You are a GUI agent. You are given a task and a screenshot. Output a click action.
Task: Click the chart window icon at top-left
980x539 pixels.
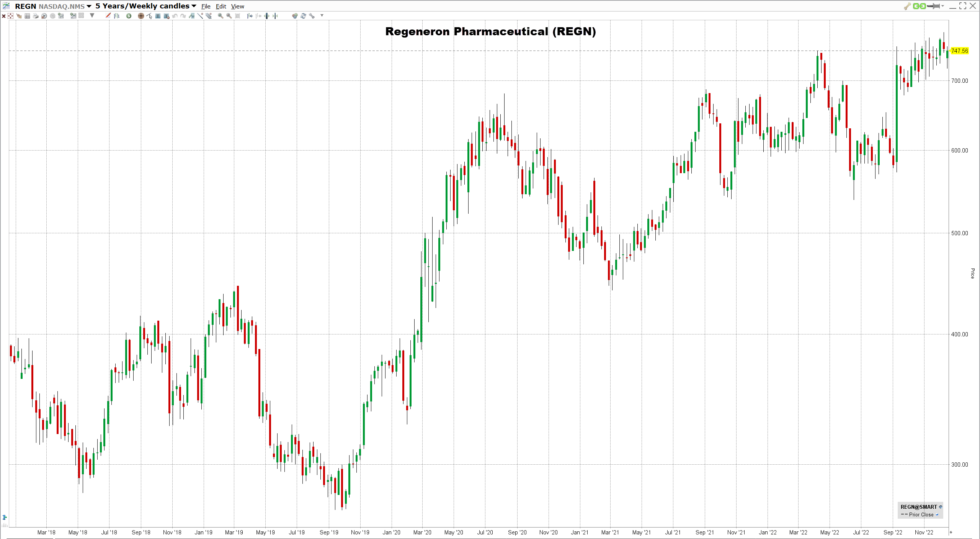click(6, 6)
